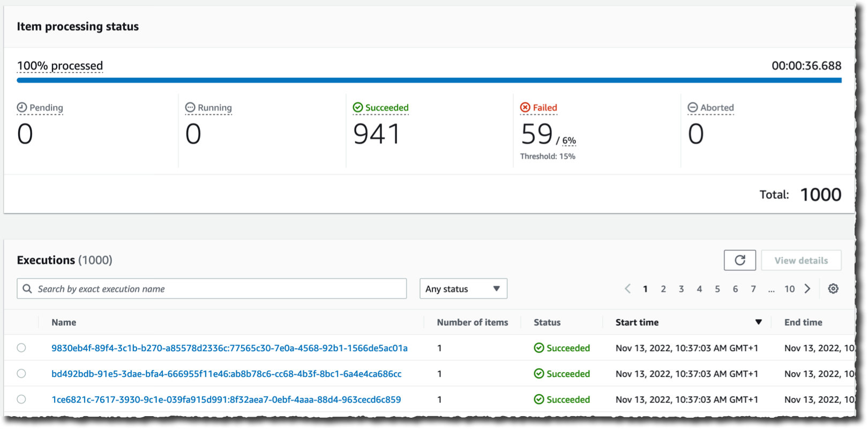Click the Failed red X status icon
This screenshot has height=429, width=868.
(525, 107)
